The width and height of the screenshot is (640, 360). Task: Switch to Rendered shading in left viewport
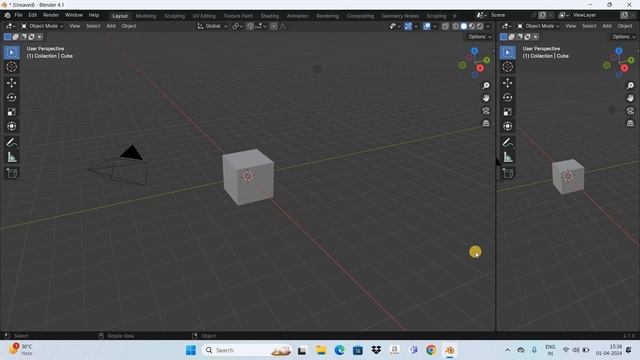[480, 26]
